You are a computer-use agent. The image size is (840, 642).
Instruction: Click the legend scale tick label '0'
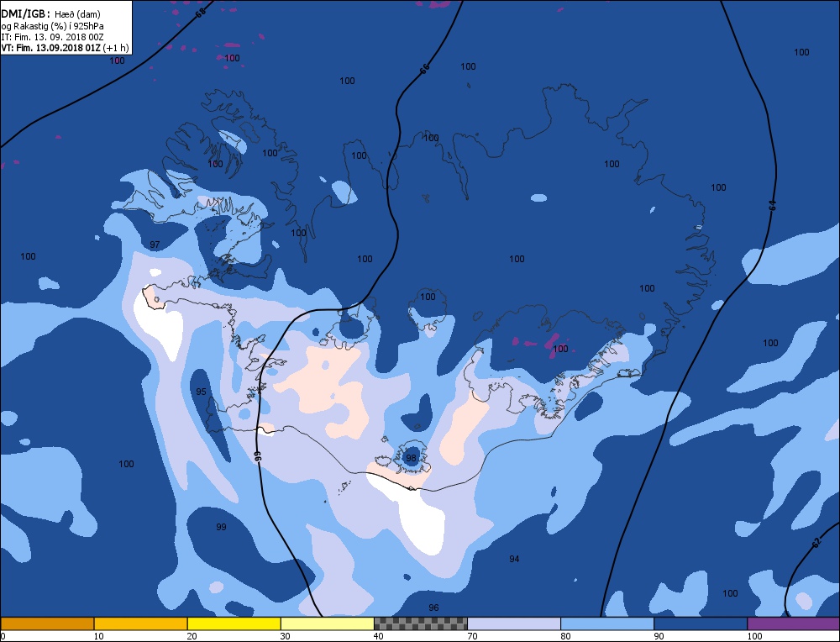coord(3,636)
